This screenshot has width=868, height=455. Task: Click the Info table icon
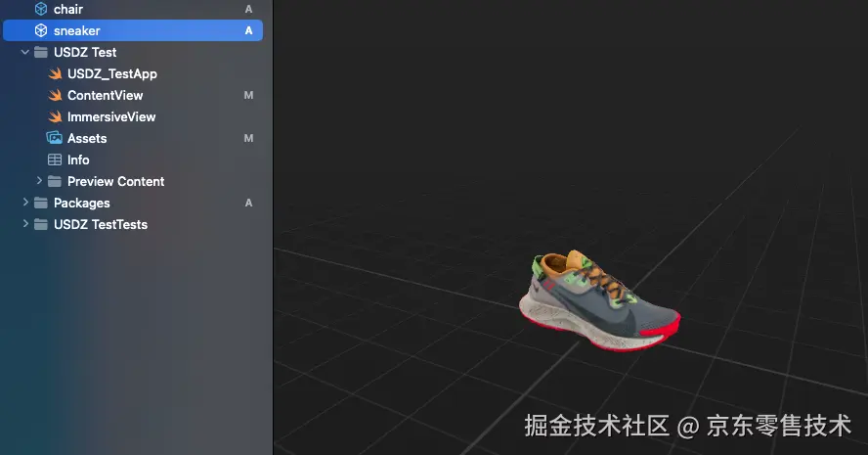pyautogui.click(x=55, y=160)
